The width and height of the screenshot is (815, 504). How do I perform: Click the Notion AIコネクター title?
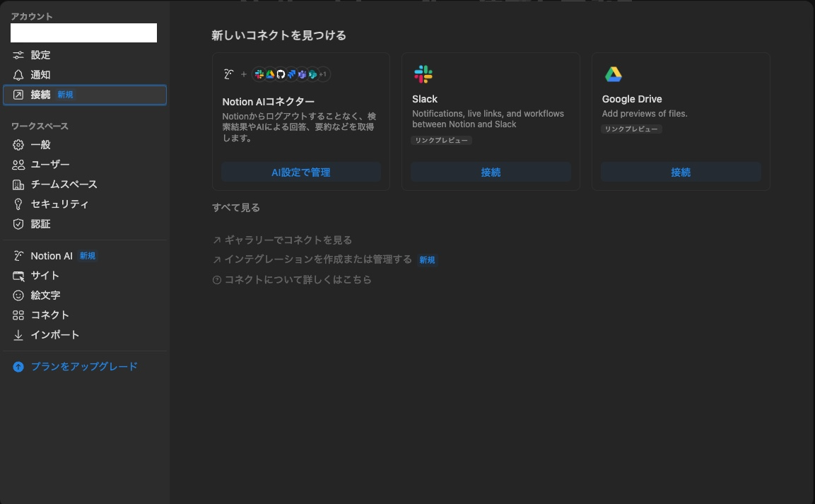(x=268, y=102)
